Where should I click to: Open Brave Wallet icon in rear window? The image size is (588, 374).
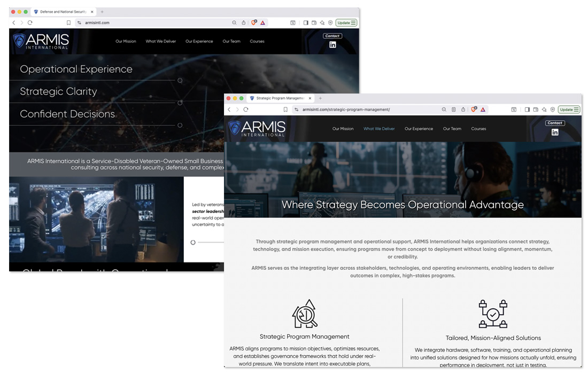[314, 22]
